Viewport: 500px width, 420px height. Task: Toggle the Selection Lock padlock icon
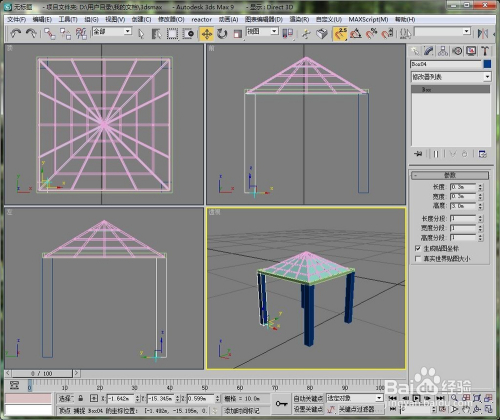(x=81, y=398)
